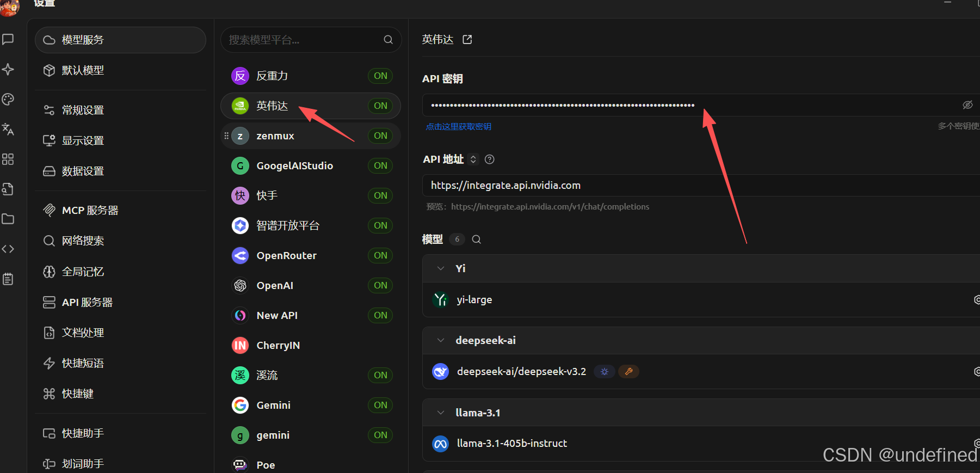Collapse the deepseek-ai model group

coord(441,340)
